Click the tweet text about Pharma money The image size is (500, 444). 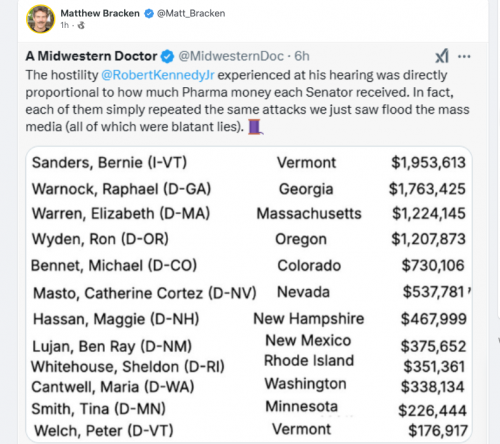tap(247, 101)
